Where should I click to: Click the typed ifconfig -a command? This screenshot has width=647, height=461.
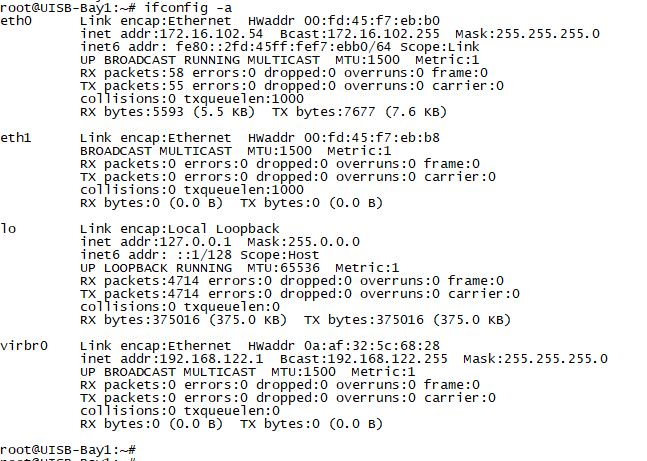(189, 7)
